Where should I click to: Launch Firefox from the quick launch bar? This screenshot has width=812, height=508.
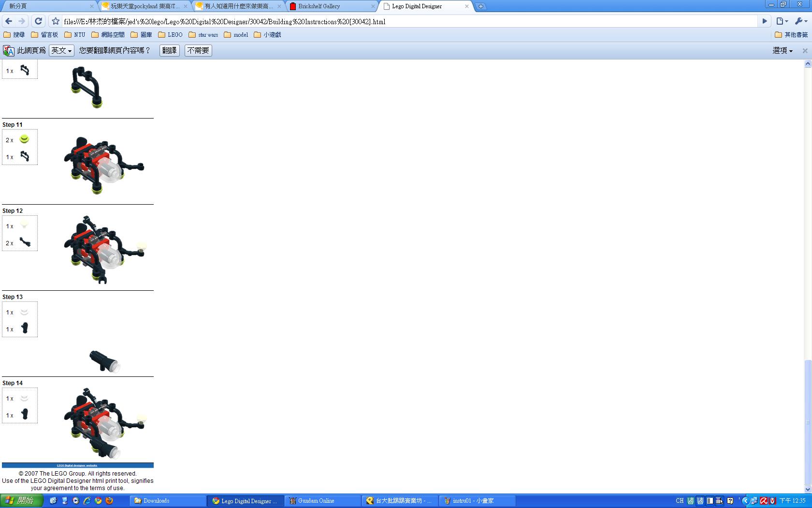109,501
